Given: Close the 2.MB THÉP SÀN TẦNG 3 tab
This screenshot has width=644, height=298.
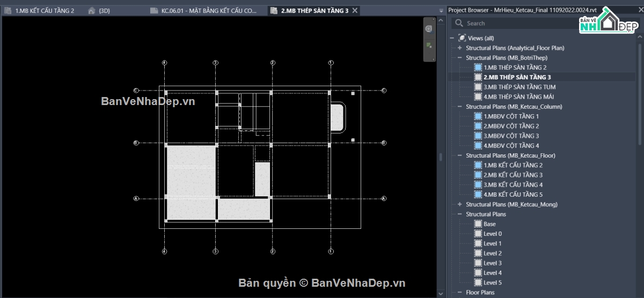Looking at the screenshot, I should pyautogui.click(x=355, y=10).
